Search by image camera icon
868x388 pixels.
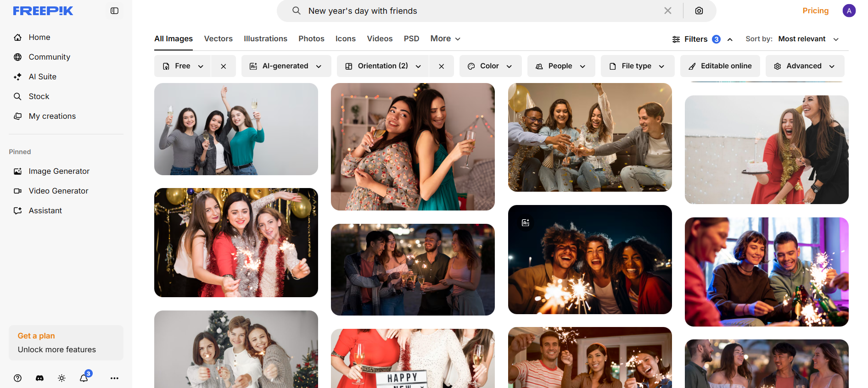point(699,11)
